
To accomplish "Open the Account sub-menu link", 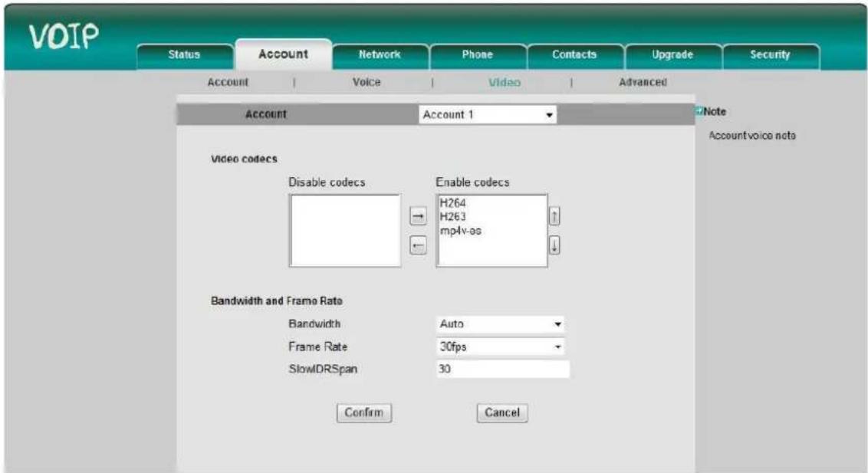I will pyautogui.click(x=228, y=83).
